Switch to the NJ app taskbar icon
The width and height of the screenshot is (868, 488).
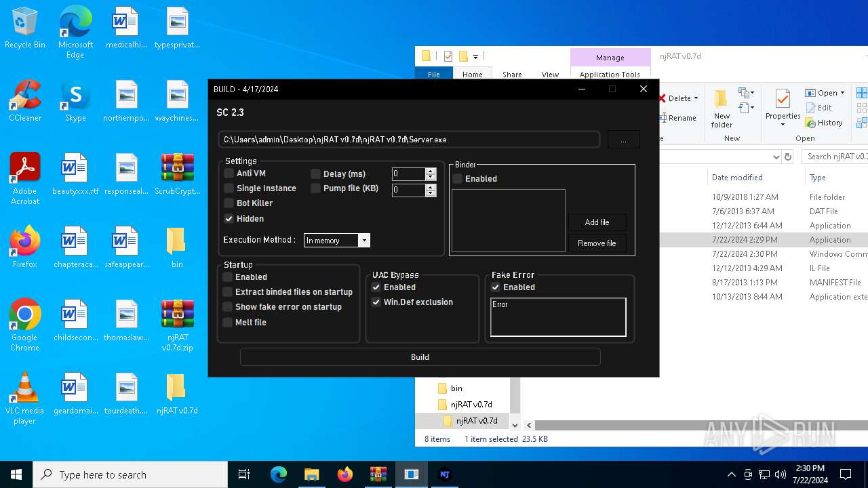pos(444,474)
